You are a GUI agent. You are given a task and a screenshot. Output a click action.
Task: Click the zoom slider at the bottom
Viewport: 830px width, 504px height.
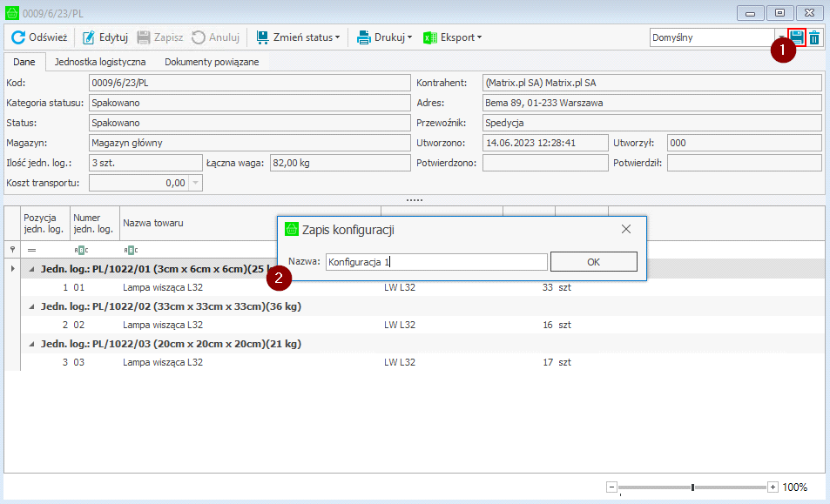[692, 487]
